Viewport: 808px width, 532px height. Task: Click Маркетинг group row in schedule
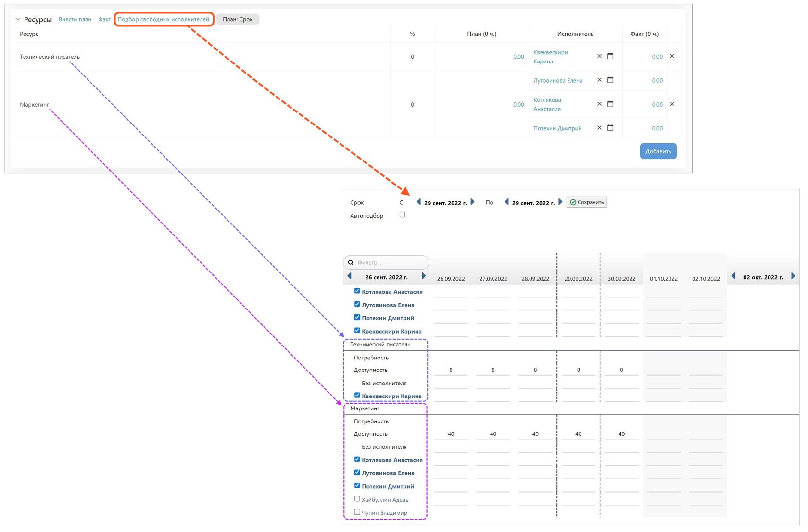tap(365, 408)
